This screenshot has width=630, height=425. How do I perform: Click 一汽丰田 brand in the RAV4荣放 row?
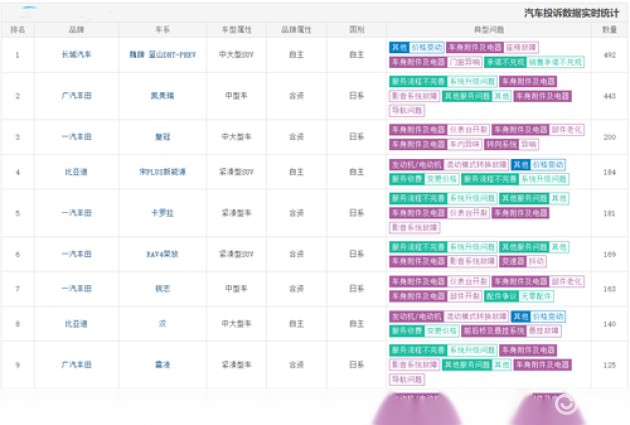[76, 254]
